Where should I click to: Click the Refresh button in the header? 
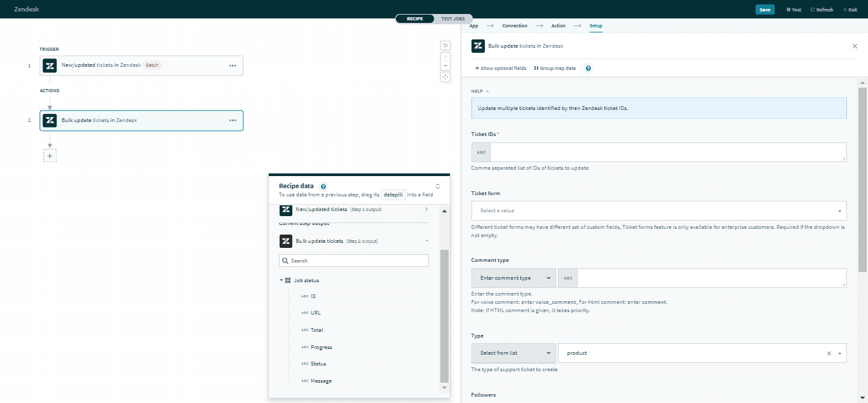point(822,10)
